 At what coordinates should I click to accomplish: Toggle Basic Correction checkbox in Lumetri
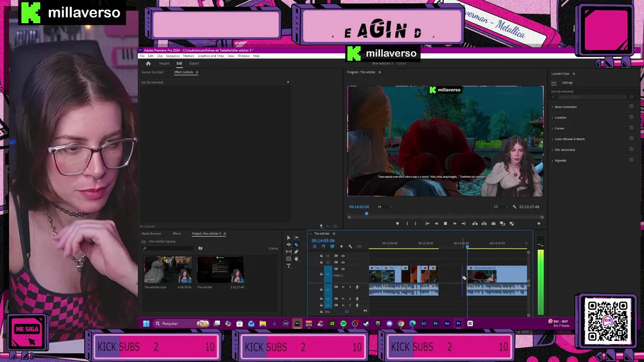click(x=631, y=107)
